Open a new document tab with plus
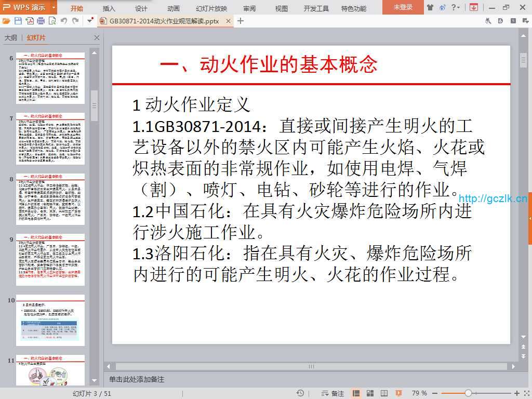 [x=240, y=21]
